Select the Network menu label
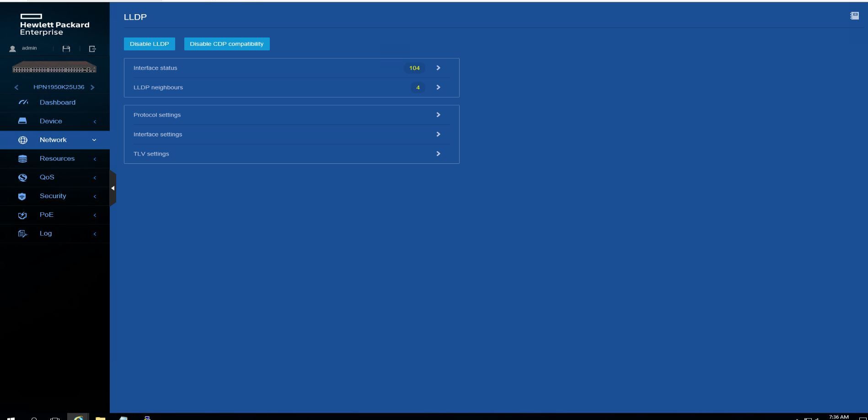The width and height of the screenshot is (868, 420). (53, 140)
